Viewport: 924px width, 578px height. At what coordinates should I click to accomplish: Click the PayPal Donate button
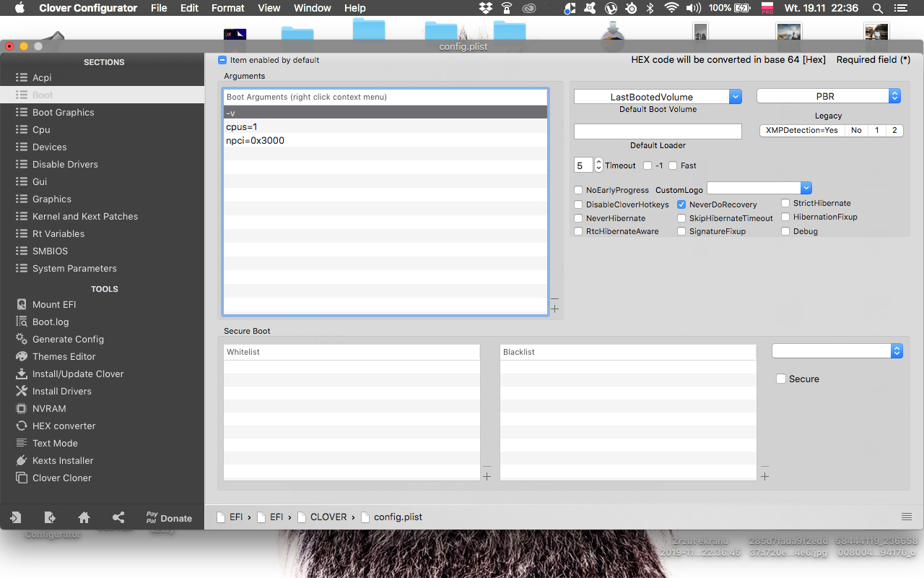click(x=169, y=517)
